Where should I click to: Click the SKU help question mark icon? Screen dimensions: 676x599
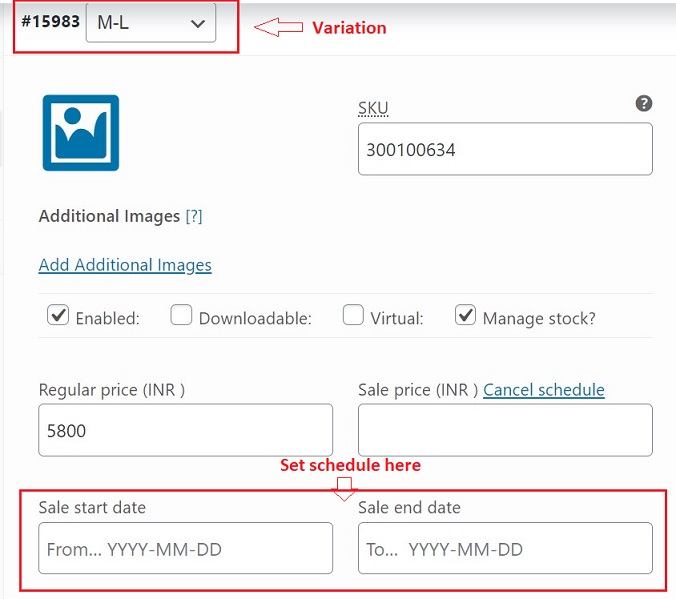coord(644,103)
